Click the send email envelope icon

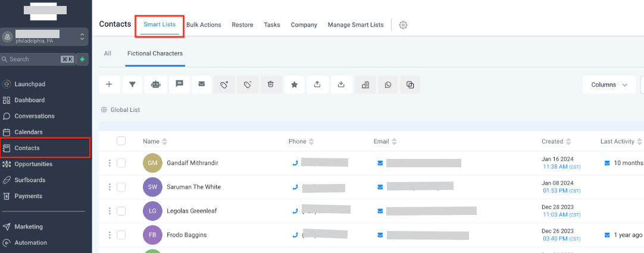[202, 85]
